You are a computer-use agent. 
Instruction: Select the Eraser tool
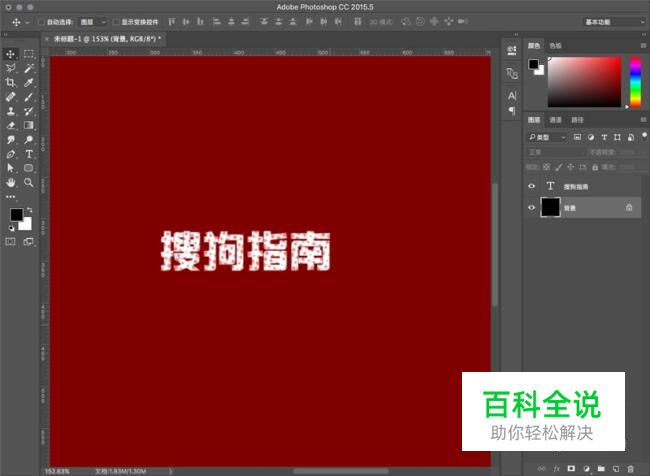pos(10,125)
